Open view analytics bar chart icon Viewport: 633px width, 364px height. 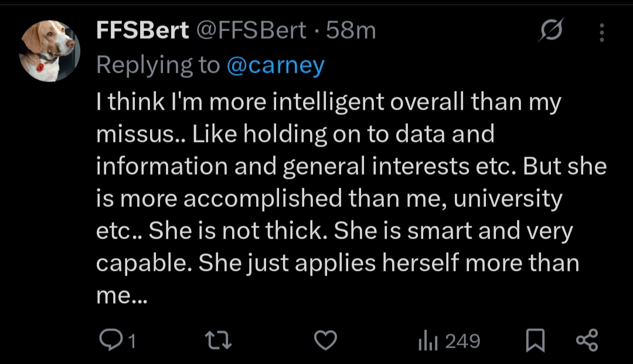(x=428, y=341)
